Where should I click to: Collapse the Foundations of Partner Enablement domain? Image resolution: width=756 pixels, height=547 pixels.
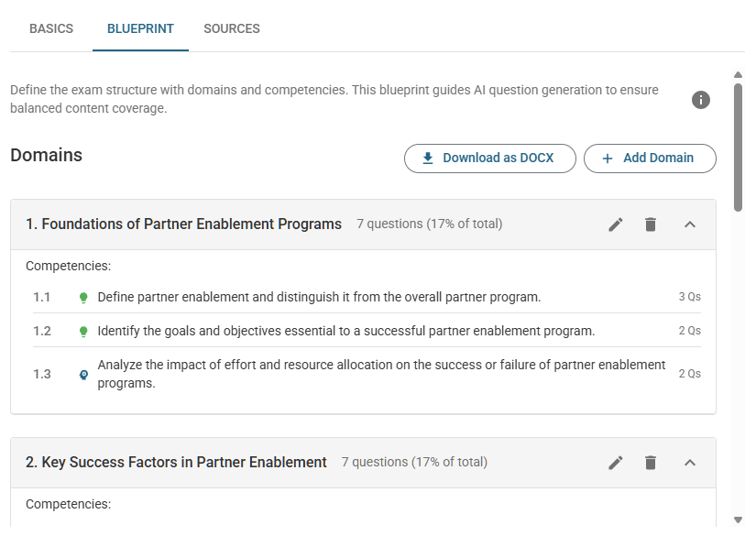(x=690, y=224)
